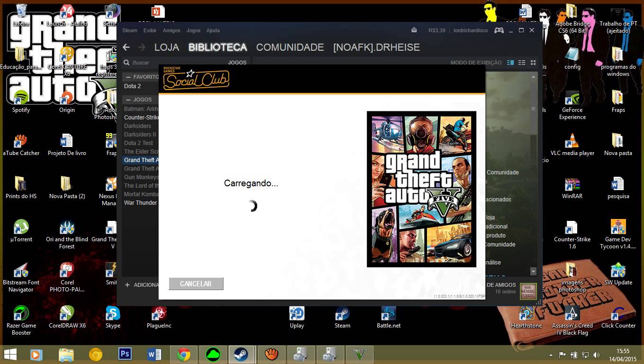Open the Spotify desktop shortcut
644x364 pixels.
tap(21, 101)
